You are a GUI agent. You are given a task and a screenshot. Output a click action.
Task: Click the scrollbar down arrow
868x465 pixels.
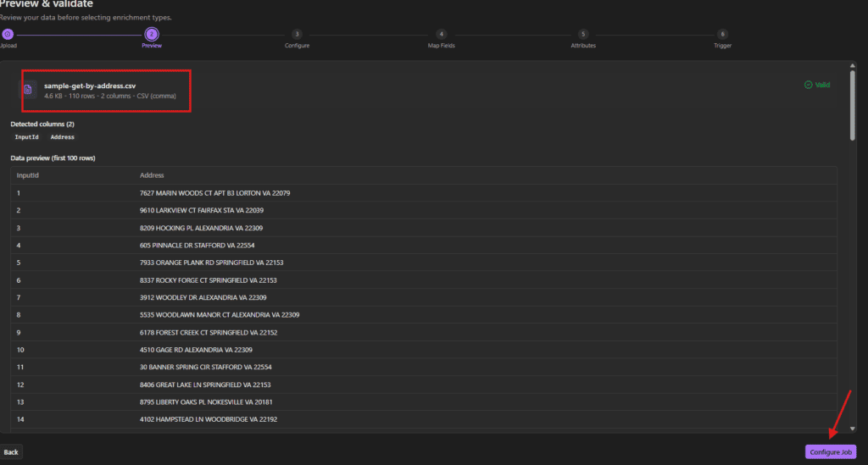coord(853,429)
